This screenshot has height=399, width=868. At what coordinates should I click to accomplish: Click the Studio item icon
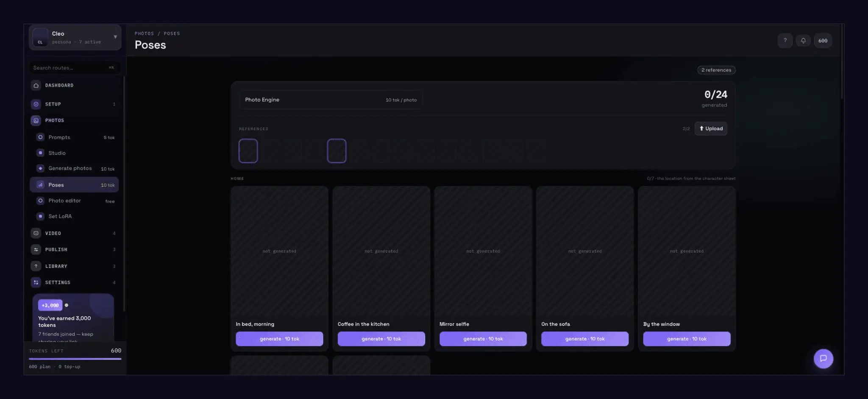40,153
